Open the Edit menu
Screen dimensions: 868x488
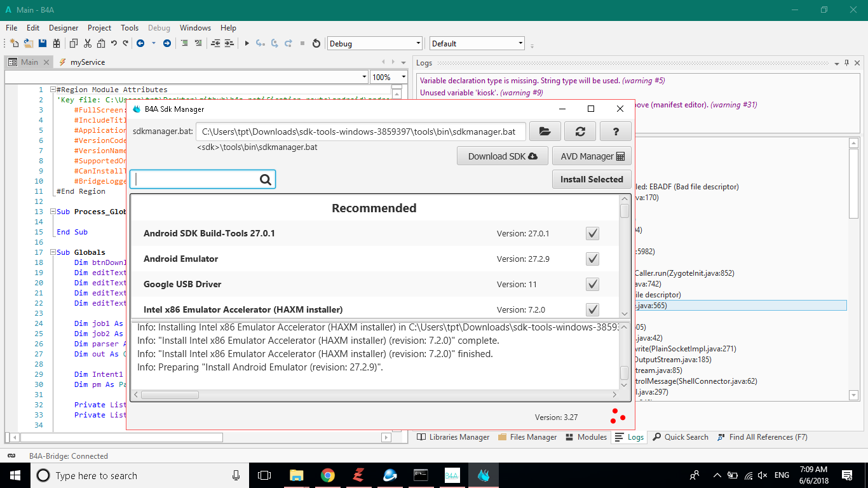tap(33, 28)
